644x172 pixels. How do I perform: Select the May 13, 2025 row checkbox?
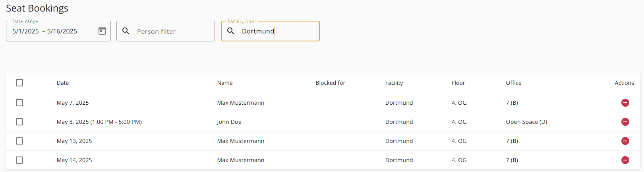click(19, 141)
